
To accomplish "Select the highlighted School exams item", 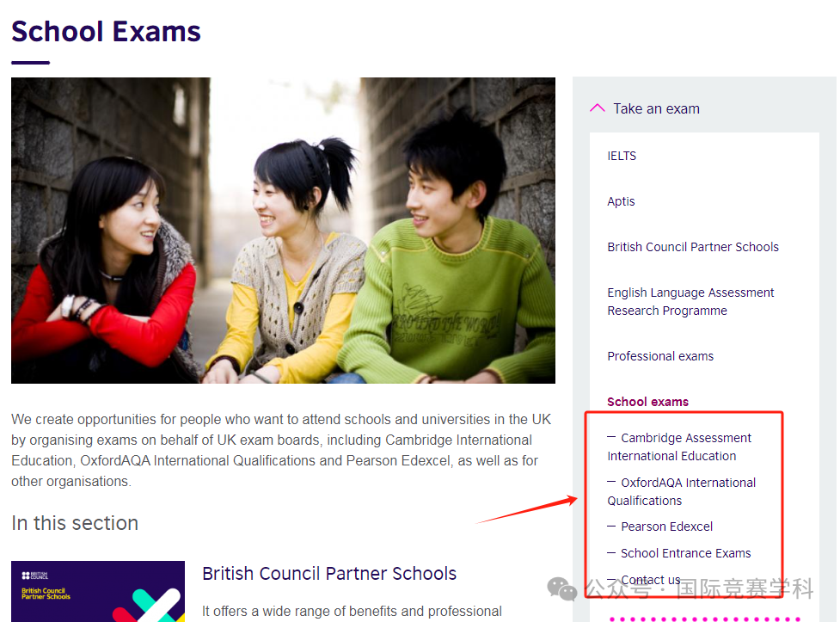I will (647, 402).
